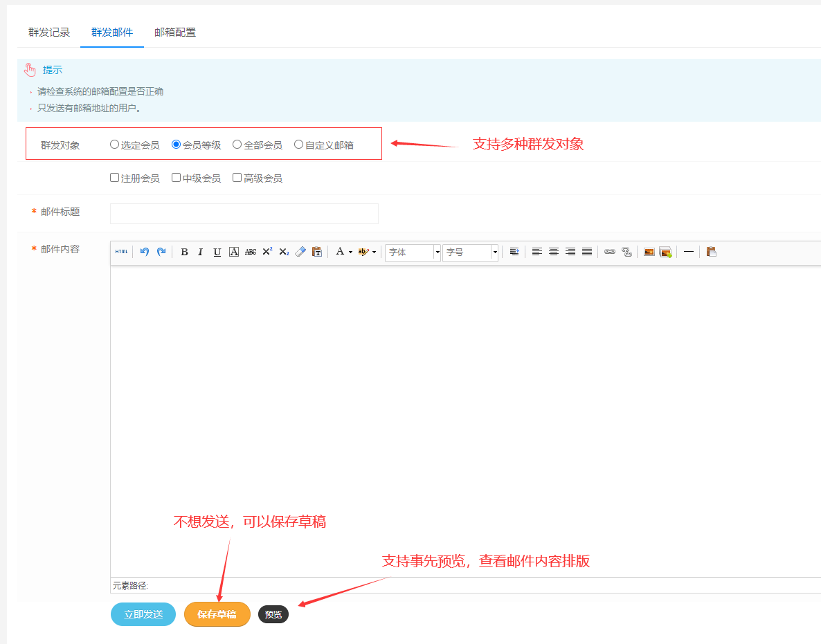Image resolution: width=821 pixels, height=644 pixels.
Task: Check the 中级会员 checkbox
Action: point(176,178)
